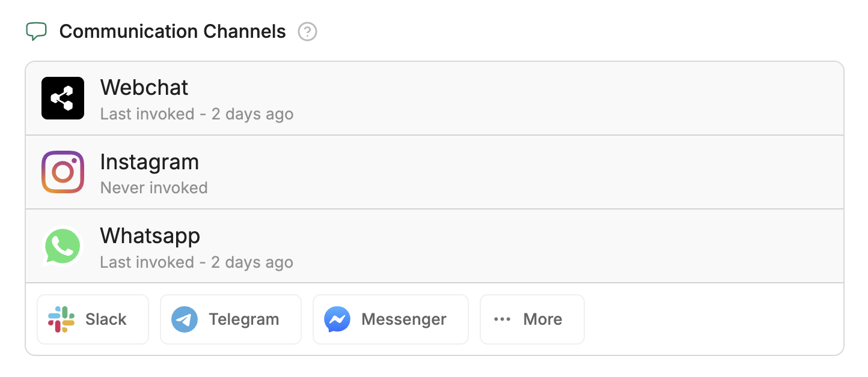Expand additional channels via the More button
The image size is (868, 377).
click(532, 319)
